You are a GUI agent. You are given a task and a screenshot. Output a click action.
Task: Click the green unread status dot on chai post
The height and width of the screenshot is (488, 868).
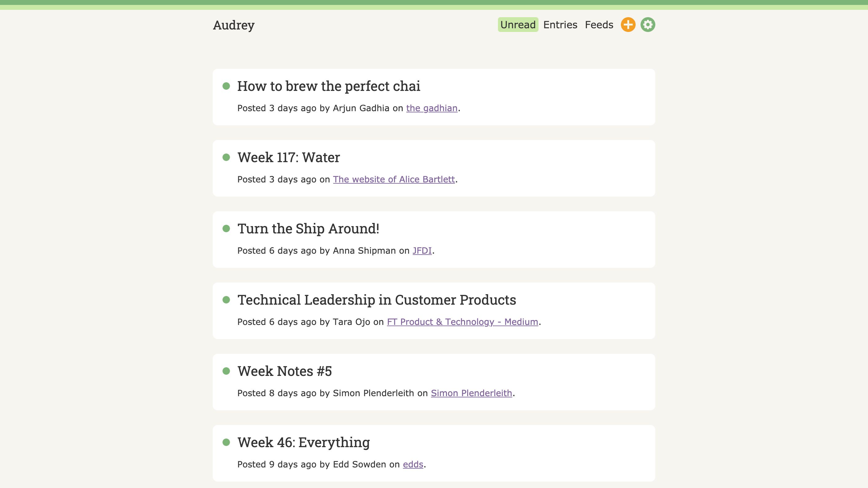click(225, 86)
